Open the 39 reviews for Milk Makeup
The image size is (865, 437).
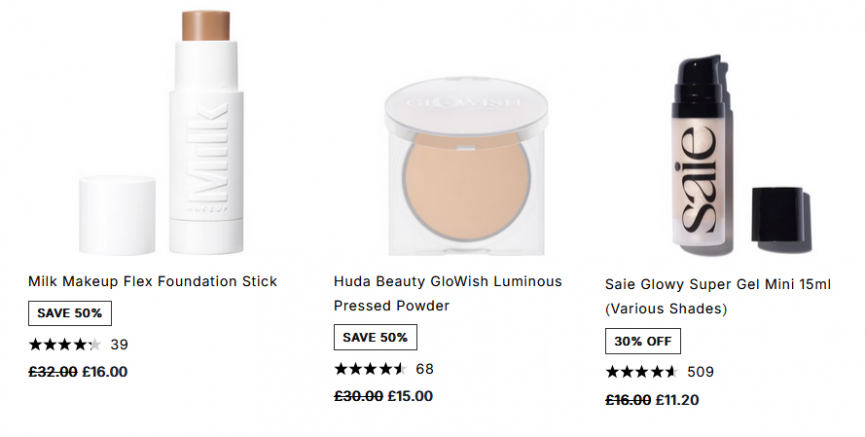tap(119, 345)
